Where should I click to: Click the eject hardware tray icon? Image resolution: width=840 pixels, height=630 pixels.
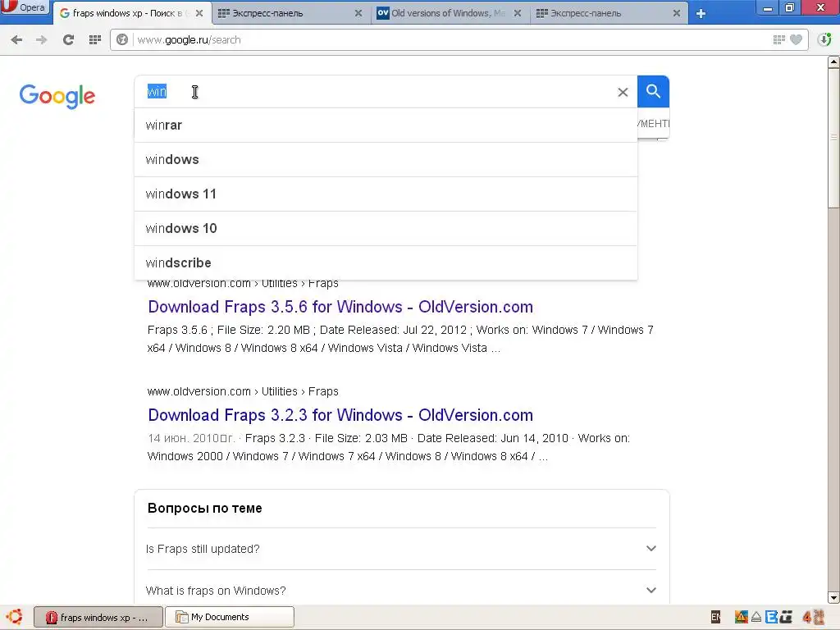(756, 618)
